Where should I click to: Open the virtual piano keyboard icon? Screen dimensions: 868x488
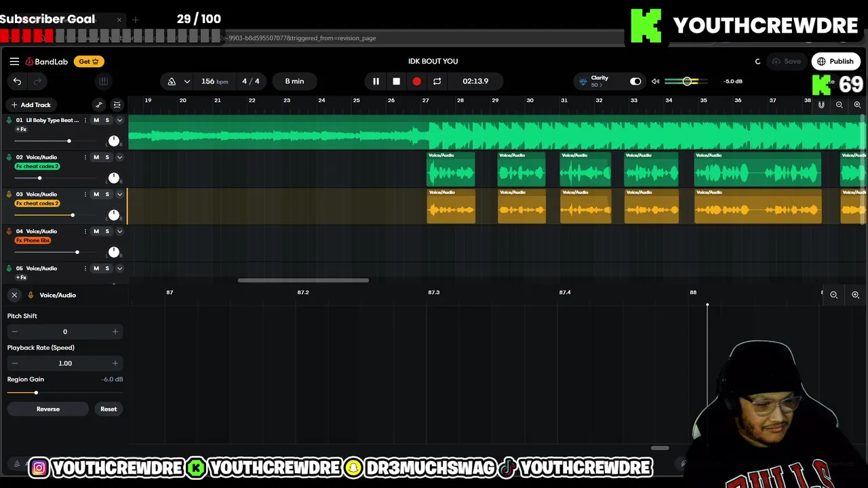pos(103,81)
